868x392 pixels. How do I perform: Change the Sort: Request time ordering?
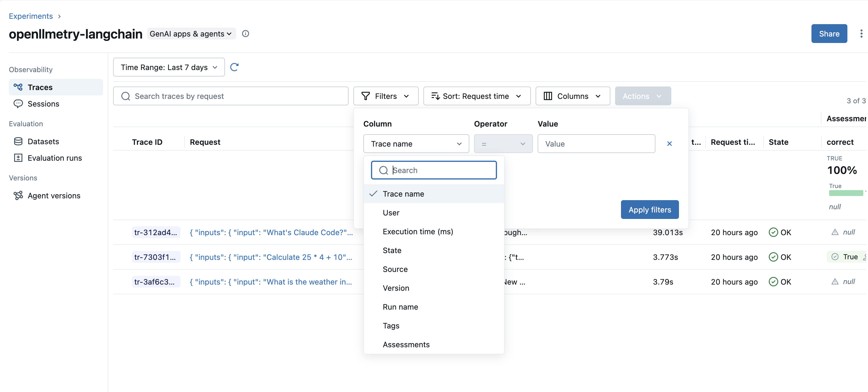(x=476, y=96)
